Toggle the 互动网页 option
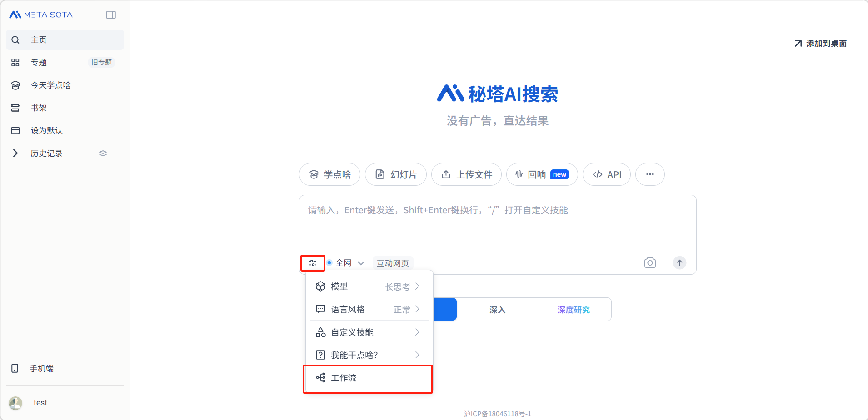Viewport: 868px width, 420px height. [x=393, y=263]
